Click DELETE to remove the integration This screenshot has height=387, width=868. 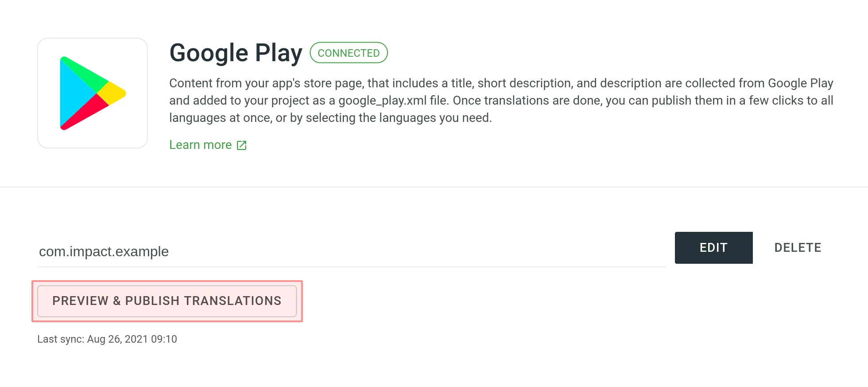(798, 247)
